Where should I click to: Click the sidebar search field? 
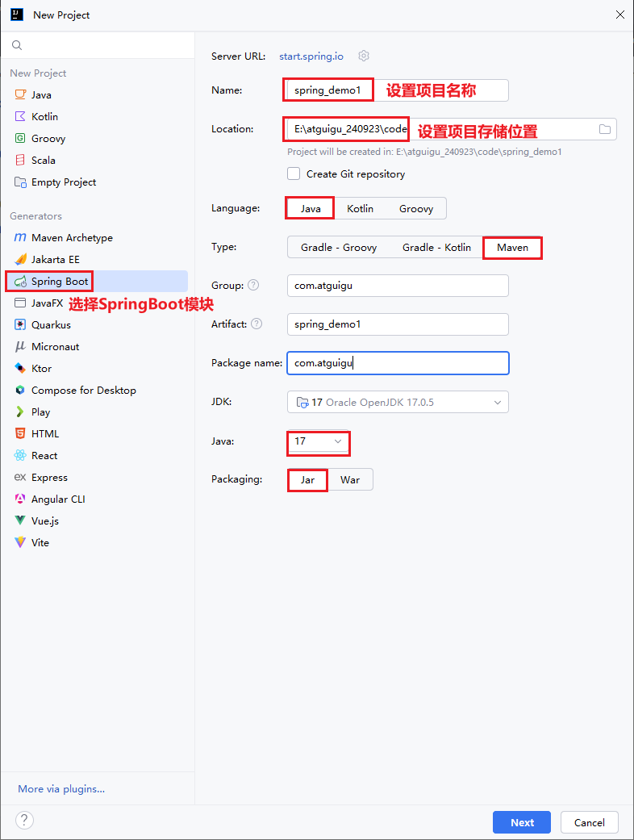click(x=98, y=45)
